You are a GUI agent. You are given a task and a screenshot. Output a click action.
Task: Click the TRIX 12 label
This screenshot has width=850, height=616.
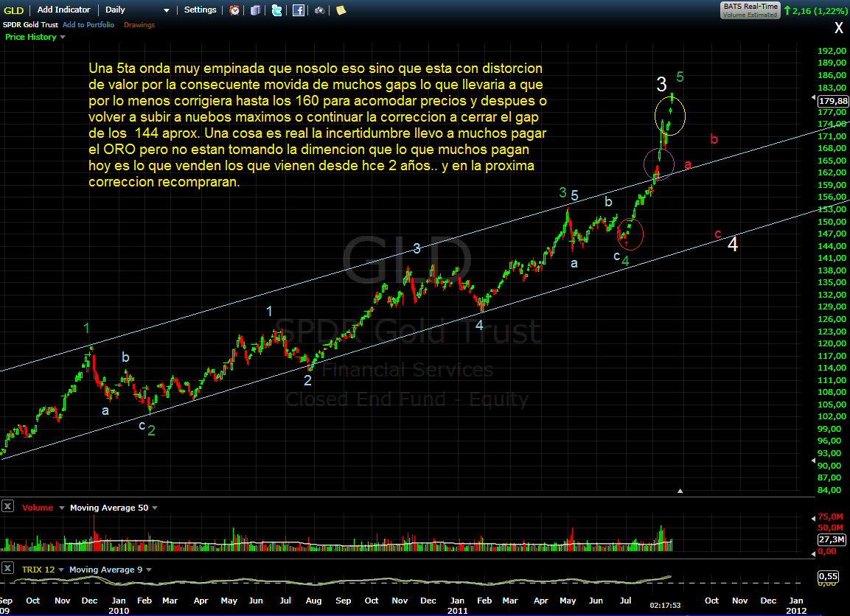[38, 570]
